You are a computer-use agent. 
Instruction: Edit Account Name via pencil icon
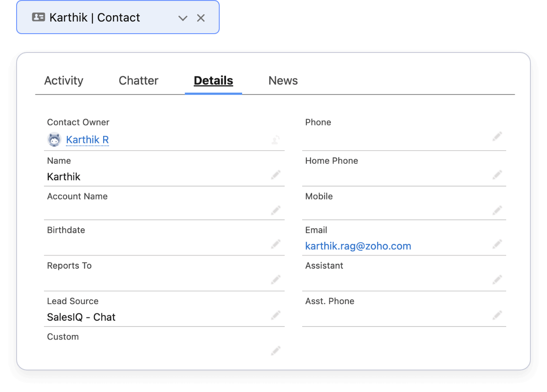tap(276, 210)
